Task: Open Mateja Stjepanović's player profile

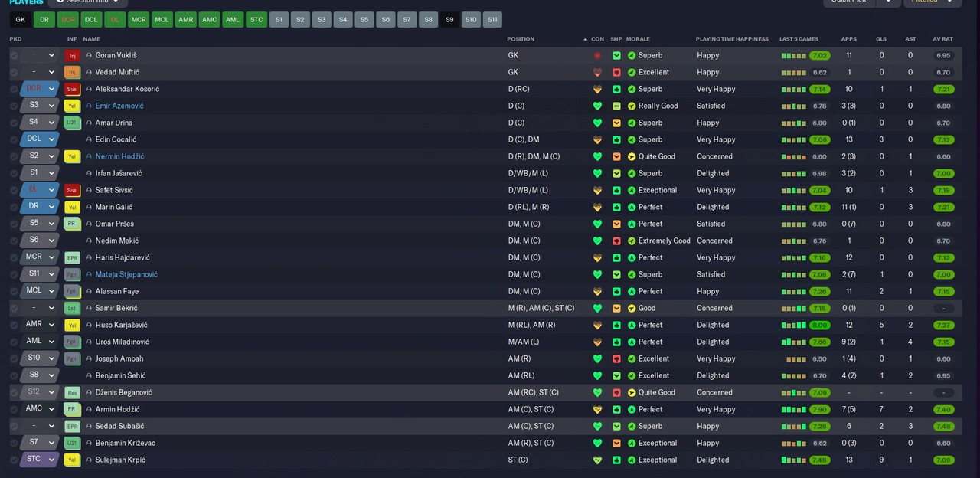Action: [x=126, y=274]
